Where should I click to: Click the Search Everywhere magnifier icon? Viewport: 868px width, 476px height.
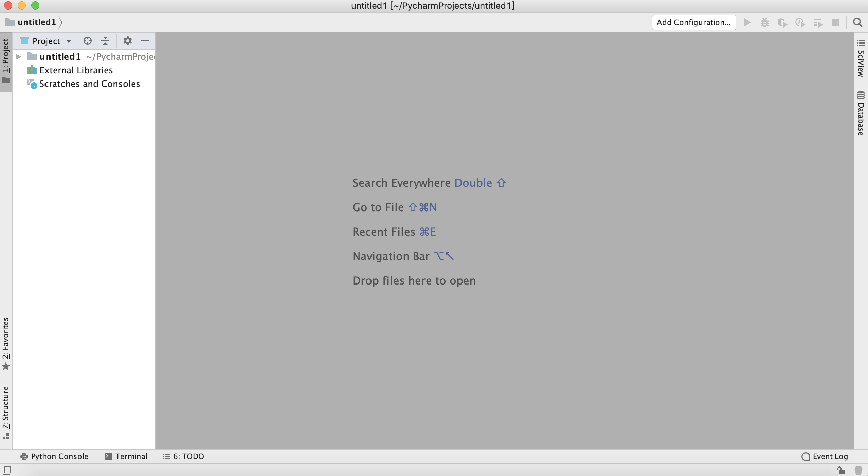click(858, 23)
